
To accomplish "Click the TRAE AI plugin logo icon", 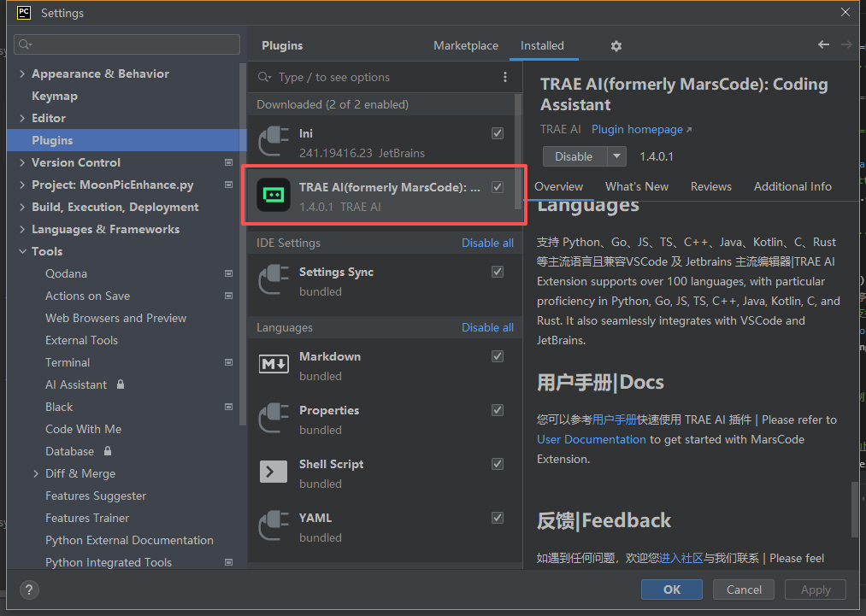I will [x=274, y=195].
